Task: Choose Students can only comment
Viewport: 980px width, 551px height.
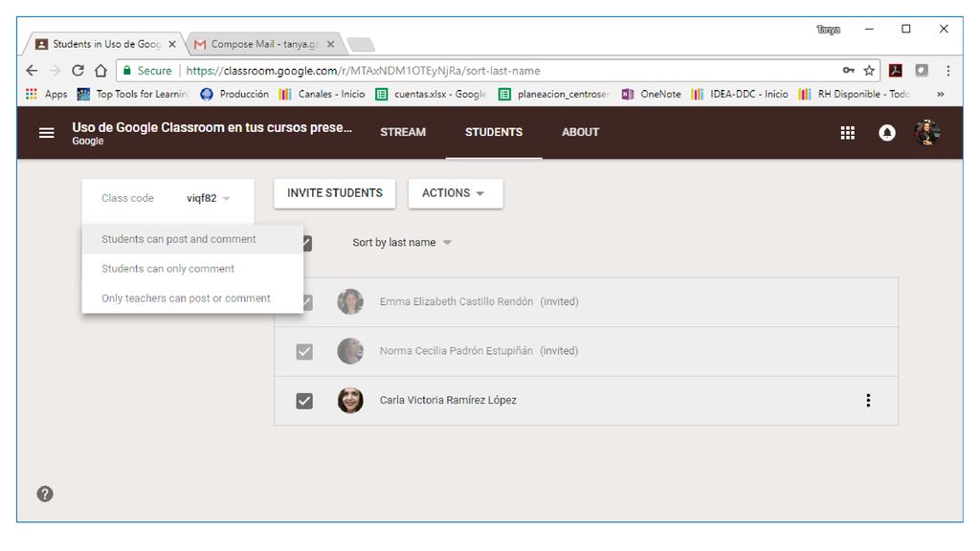Action: 192,269
